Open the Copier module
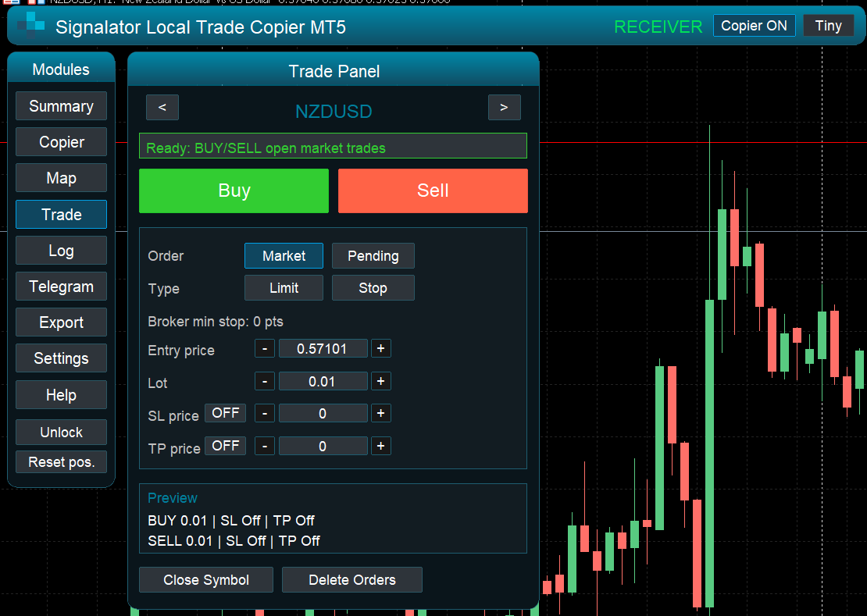 (x=62, y=142)
